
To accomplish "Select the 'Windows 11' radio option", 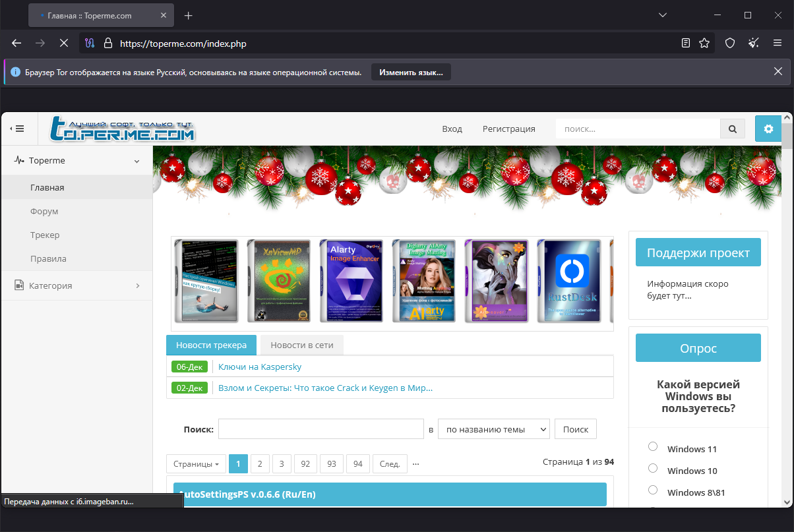I will 653,447.
